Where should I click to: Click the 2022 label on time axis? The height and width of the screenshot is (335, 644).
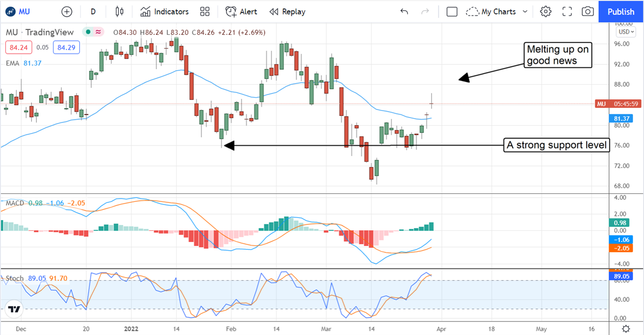click(x=131, y=329)
